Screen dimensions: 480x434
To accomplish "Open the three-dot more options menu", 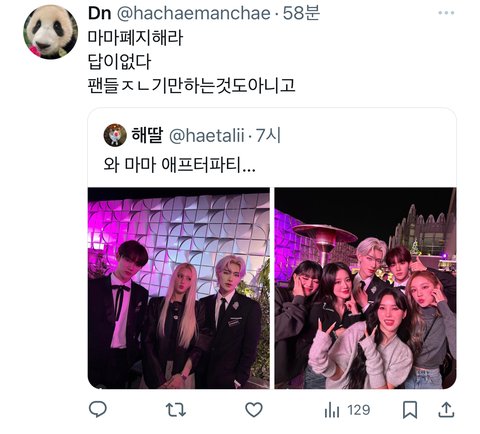I will tap(446, 13).
